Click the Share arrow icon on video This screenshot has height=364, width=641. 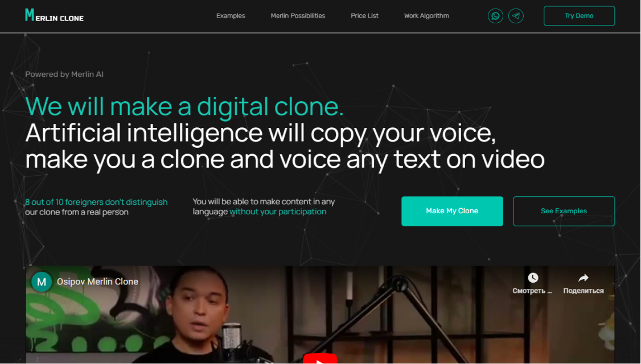(584, 278)
